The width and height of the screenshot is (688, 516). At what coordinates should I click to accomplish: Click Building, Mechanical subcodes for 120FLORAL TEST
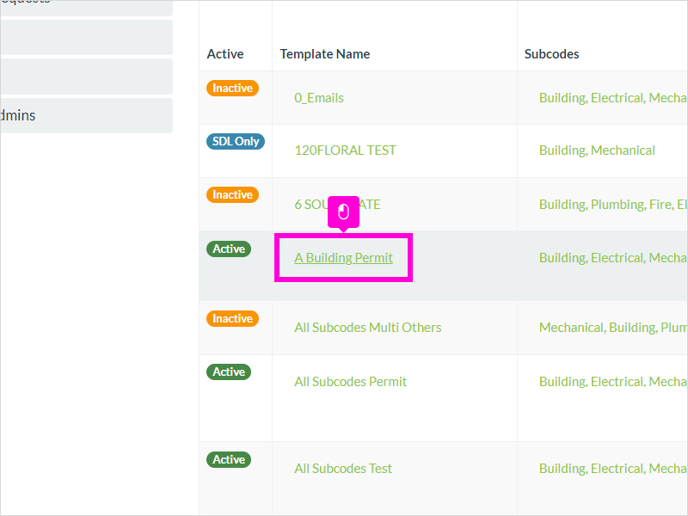coord(597,150)
